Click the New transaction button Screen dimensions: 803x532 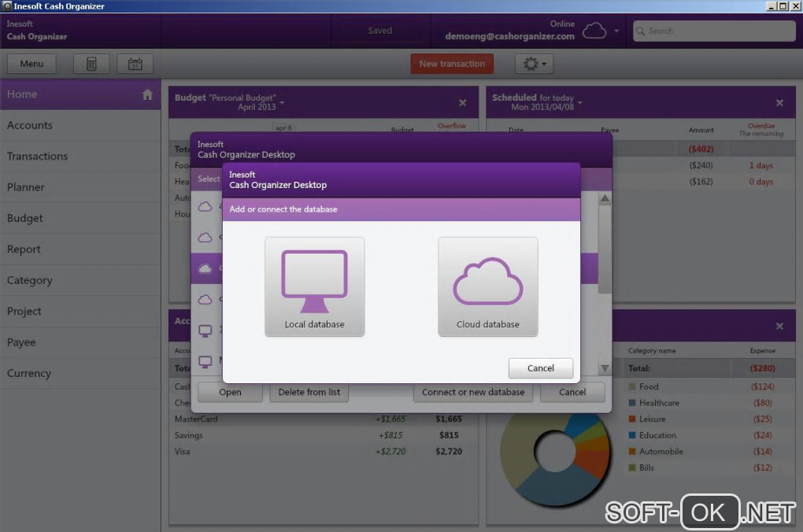pos(452,64)
